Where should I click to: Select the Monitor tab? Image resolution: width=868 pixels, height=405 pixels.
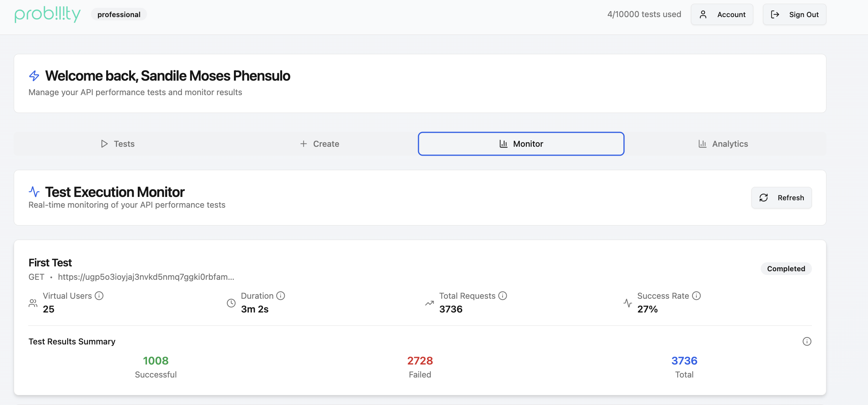[521, 144]
